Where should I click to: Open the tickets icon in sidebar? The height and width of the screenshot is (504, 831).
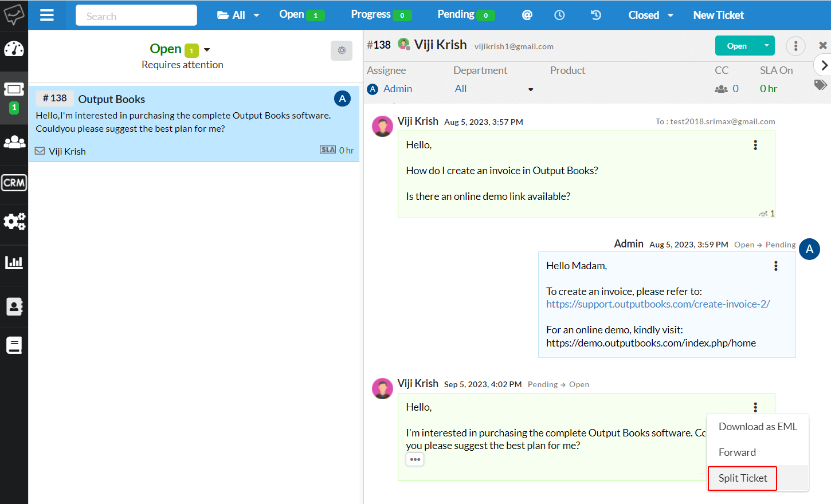pyautogui.click(x=14, y=90)
